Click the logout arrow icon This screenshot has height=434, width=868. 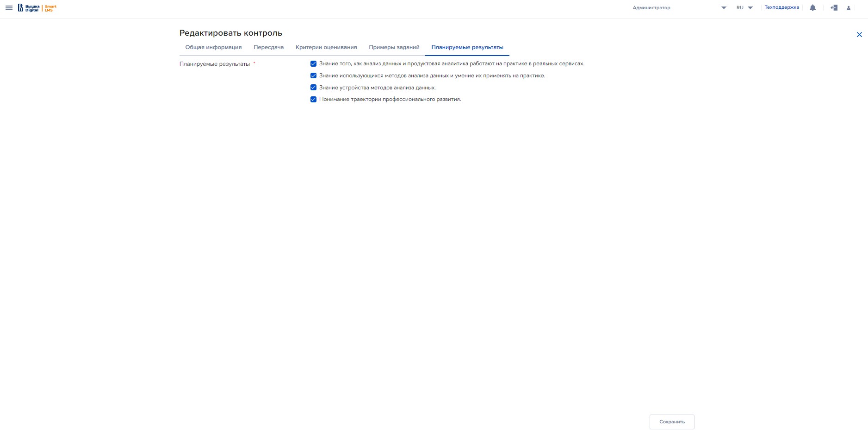pos(834,8)
